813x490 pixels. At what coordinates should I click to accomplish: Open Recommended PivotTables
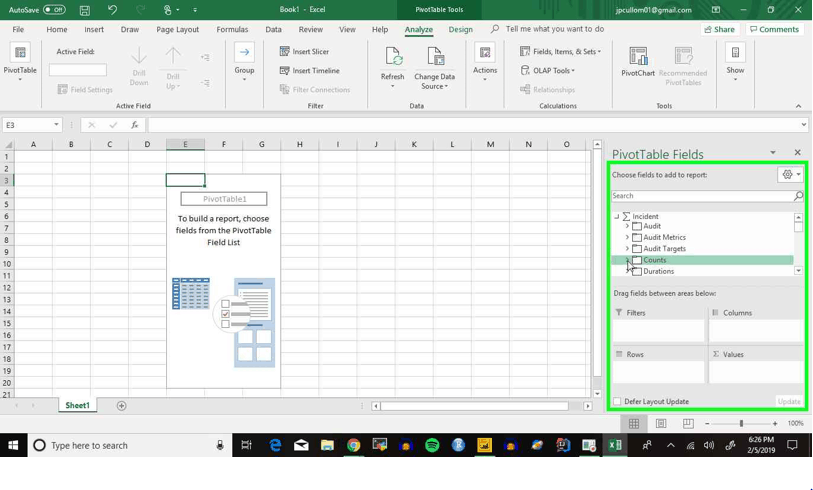[x=683, y=66]
